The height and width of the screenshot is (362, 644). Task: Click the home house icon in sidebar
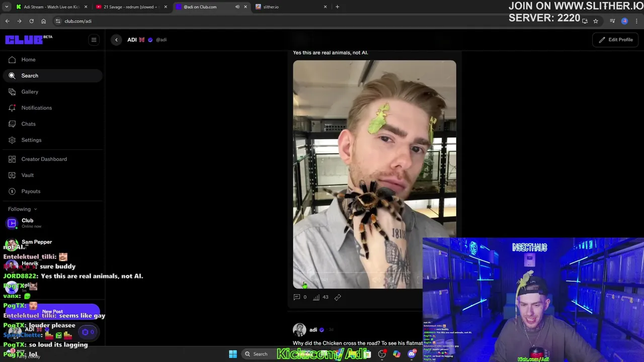coord(12,59)
